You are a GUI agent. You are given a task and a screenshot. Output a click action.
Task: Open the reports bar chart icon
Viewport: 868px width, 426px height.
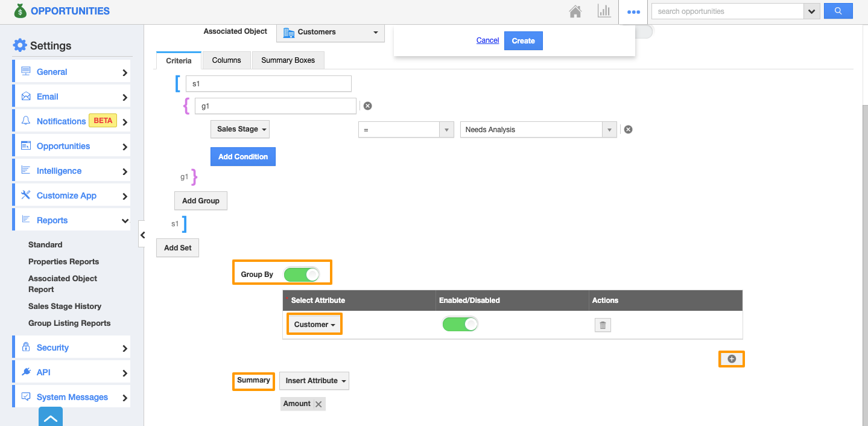pos(604,11)
